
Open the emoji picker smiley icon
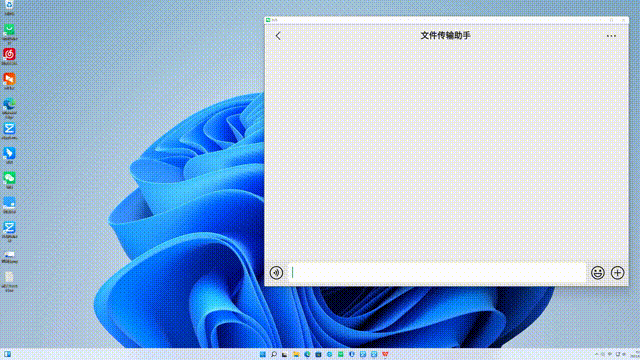tap(598, 273)
